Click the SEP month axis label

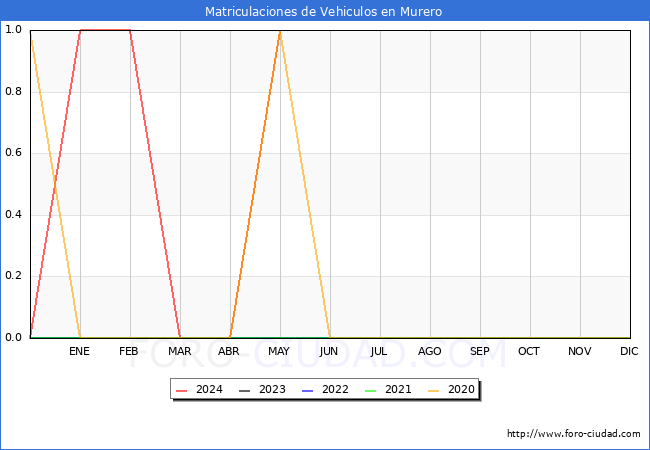click(x=480, y=351)
